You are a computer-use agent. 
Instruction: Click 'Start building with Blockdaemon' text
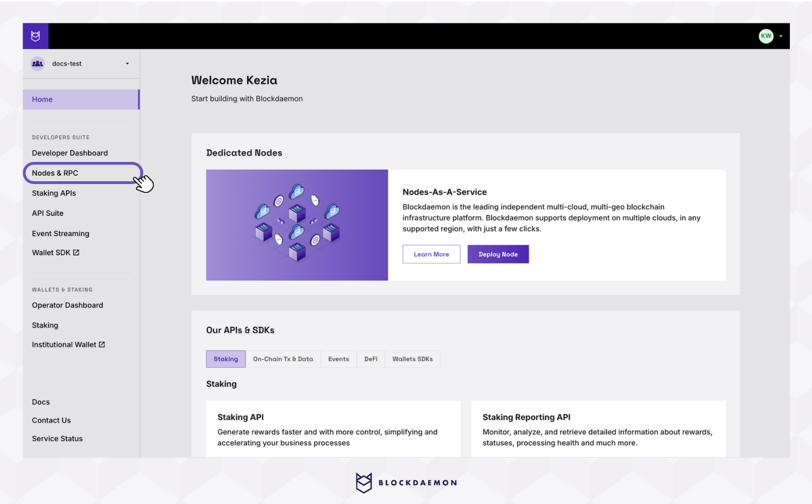point(247,99)
